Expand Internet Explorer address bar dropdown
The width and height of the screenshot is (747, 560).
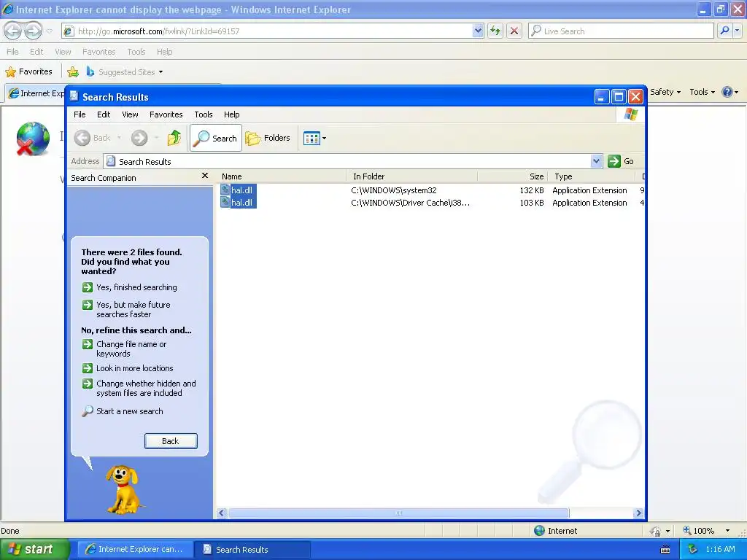(x=478, y=31)
